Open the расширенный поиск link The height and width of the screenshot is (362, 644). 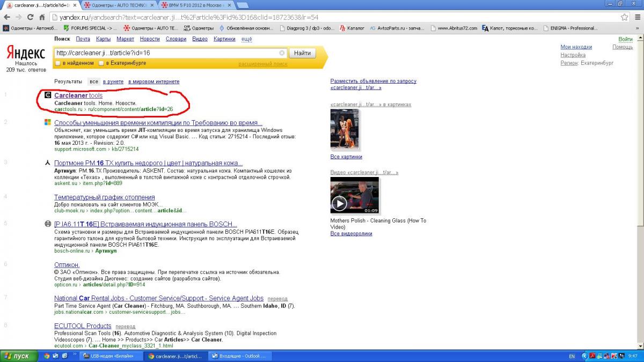point(263,64)
